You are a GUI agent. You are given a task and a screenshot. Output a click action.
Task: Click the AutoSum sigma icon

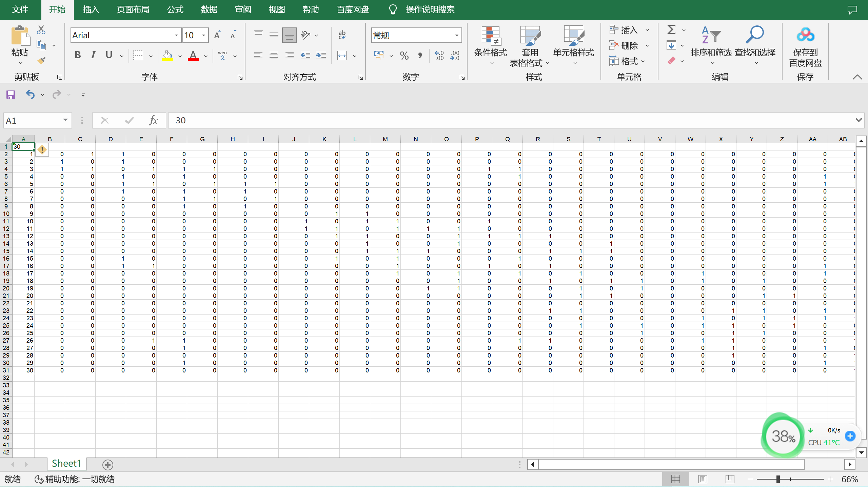671,30
